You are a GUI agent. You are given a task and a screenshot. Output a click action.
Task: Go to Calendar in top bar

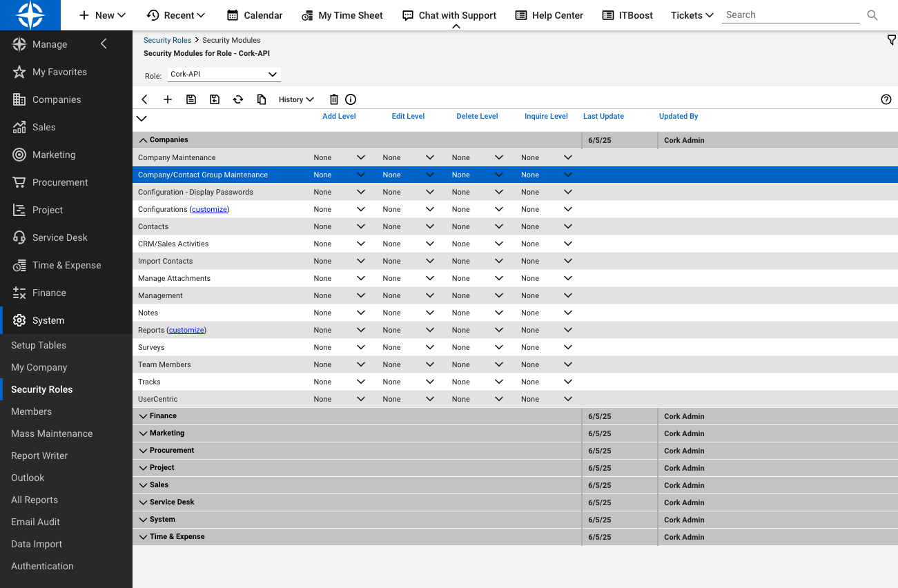click(255, 15)
